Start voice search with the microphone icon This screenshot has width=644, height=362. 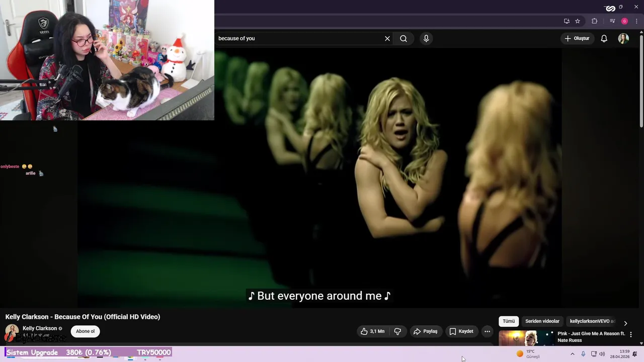[x=426, y=38]
